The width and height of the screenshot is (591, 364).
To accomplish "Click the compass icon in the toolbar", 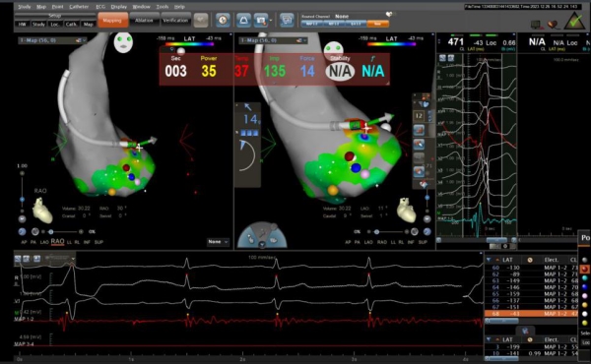I will tap(223, 20).
